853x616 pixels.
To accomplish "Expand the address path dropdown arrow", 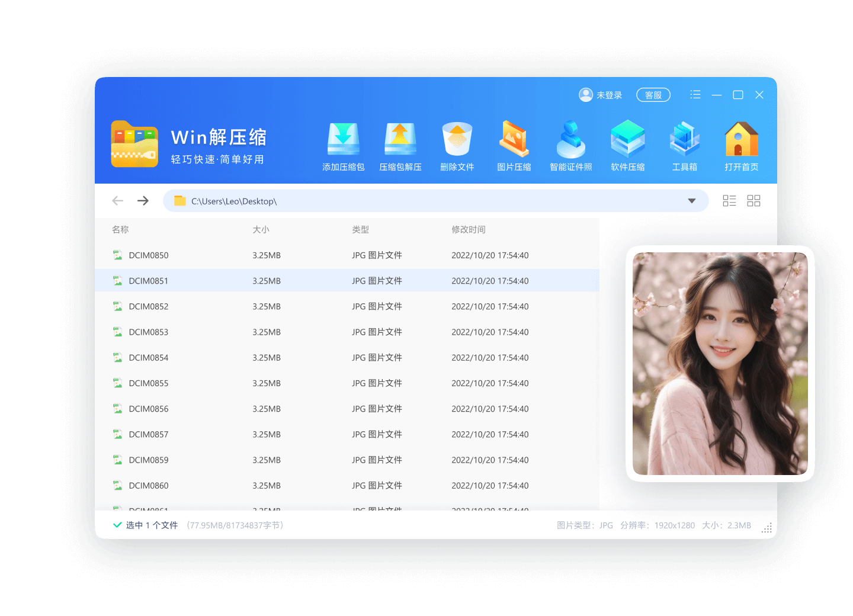I will click(x=691, y=201).
